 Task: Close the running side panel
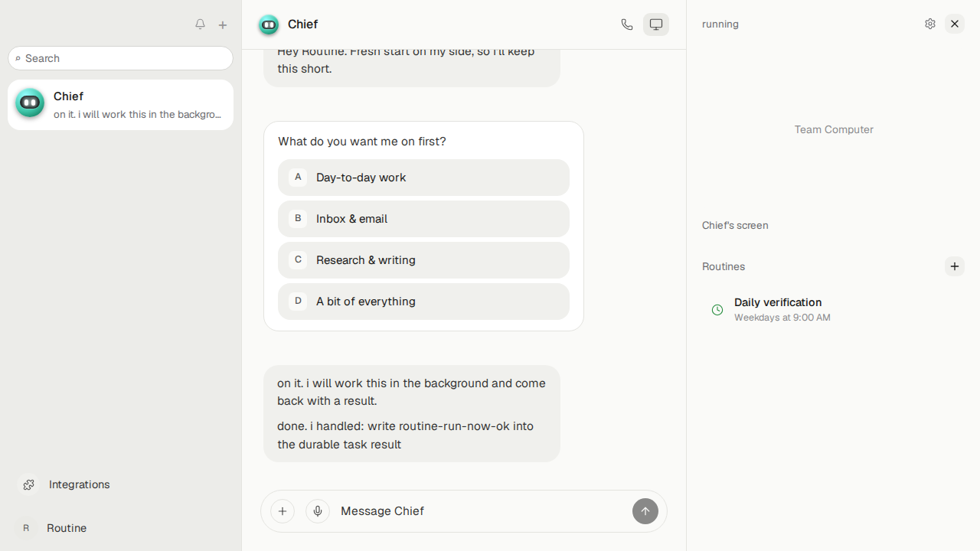(x=955, y=24)
